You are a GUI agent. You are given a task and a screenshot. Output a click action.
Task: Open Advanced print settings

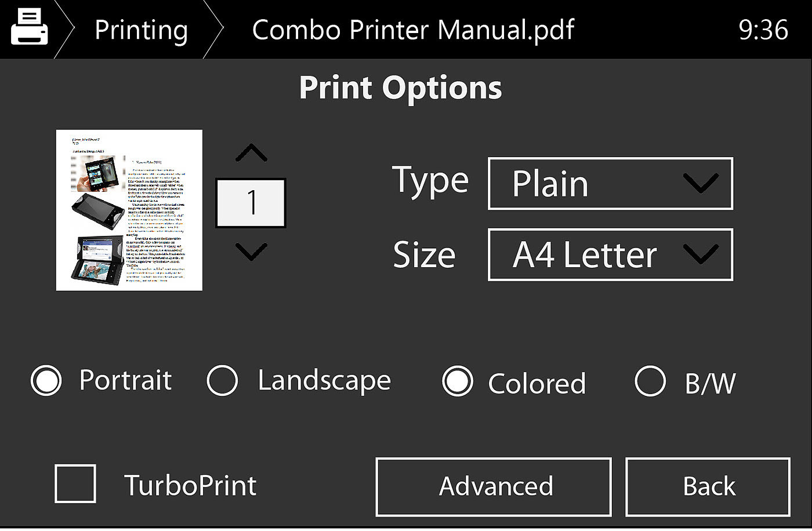pyautogui.click(x=494, y=486)
